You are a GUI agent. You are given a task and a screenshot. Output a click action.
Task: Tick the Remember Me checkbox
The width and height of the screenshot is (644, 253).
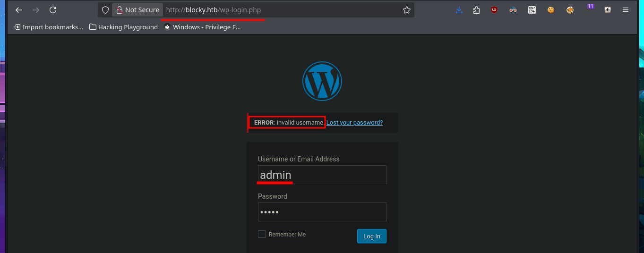click(262, 234)
